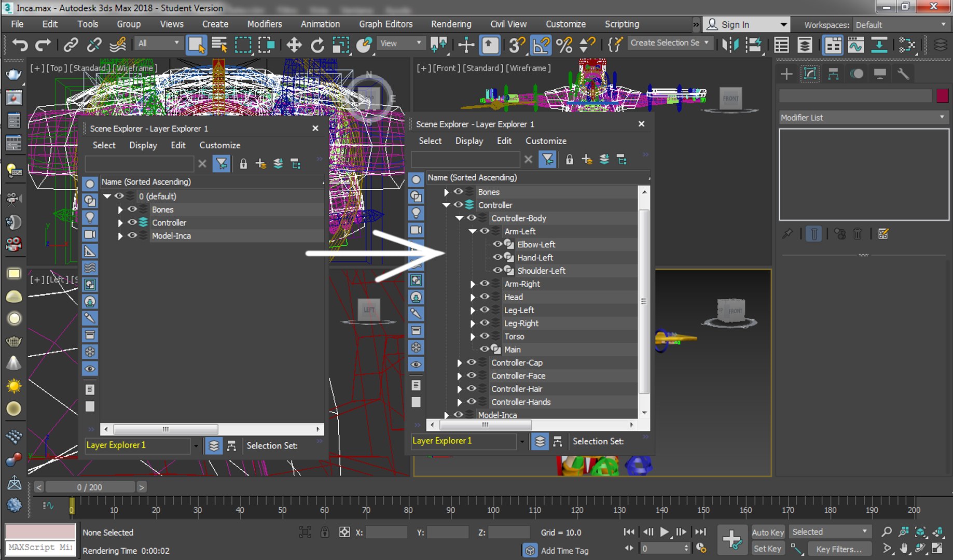Image resolution: width=953 pixels, height=560 pixels.
Task: Click Display Lights filter in left explorer
Action: [x=90, y=217]
